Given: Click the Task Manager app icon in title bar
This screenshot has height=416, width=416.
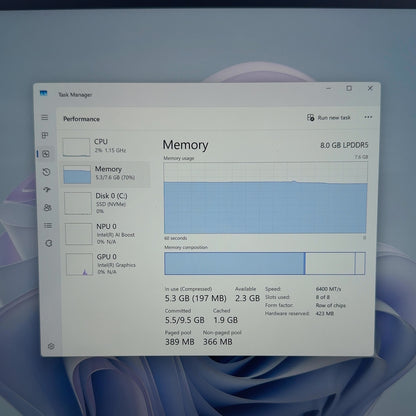Looking at the screenshot, I should pyautogui.click(x=43, y=93).
